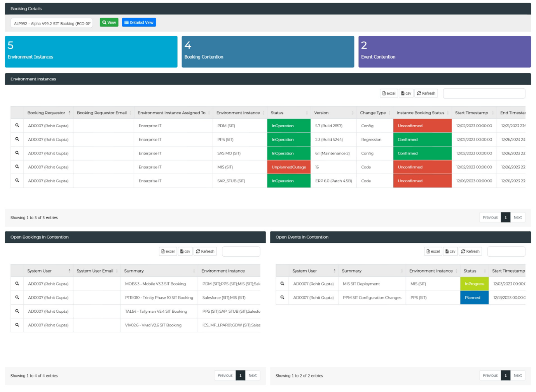The width and height of the screenshot is (536, 392).
Task: Go to Next page of Environment Instances
Action: (x=518, y=217)
